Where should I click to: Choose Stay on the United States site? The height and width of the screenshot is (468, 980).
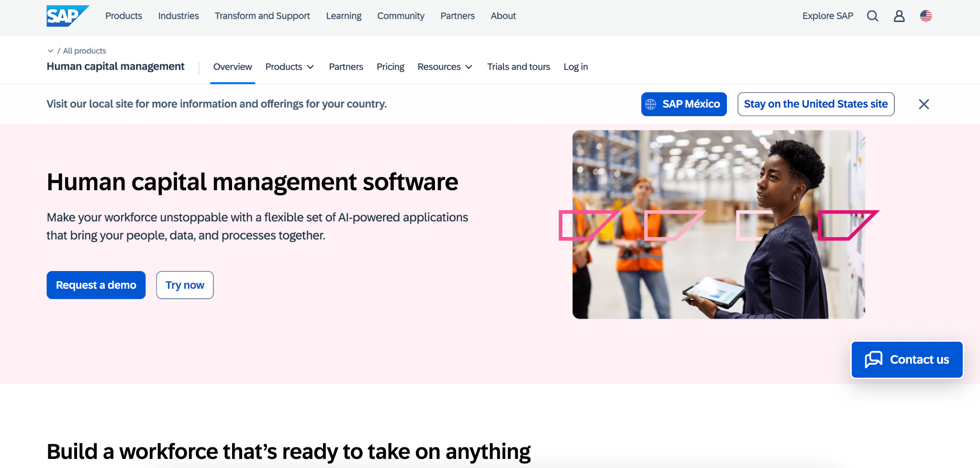[x=815, y=104]
